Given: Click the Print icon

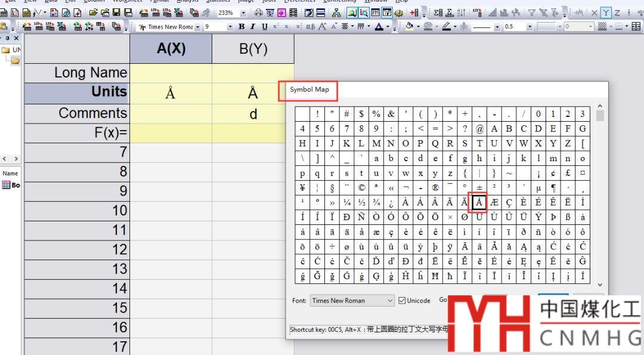Looking at the screenshot, I should point(258,13).
